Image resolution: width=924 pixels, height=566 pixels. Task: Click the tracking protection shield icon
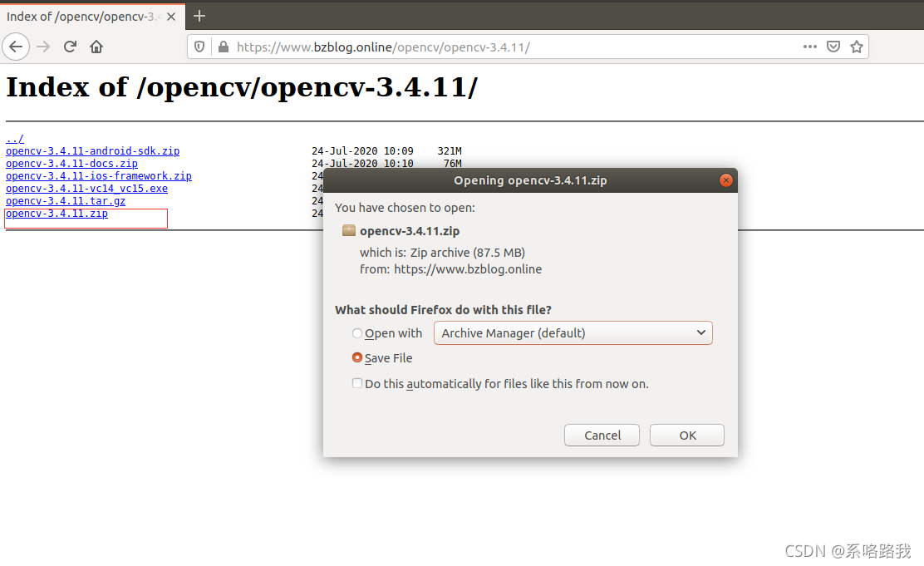tap(199, 47)
